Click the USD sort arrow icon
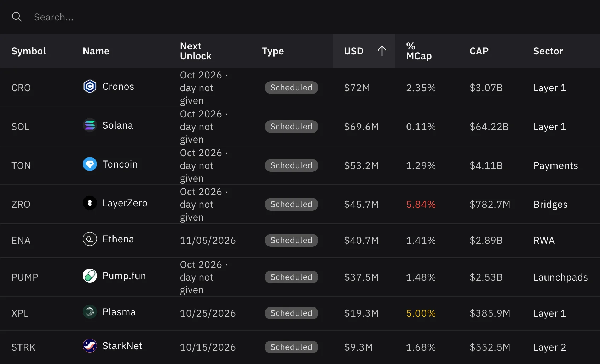The height and width of the screenshot is (364, 600). coord(382,51)
